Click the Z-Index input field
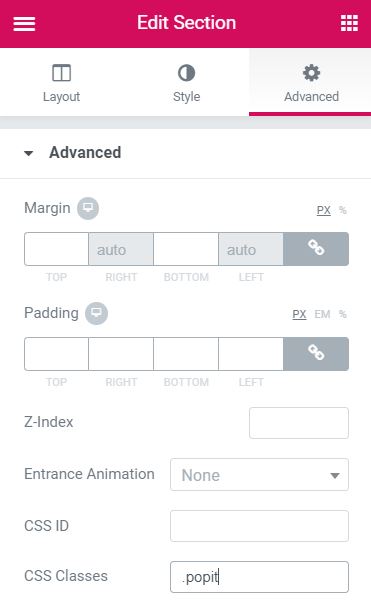Viewport: 371px width, 607px height. (x=299, y=423)
